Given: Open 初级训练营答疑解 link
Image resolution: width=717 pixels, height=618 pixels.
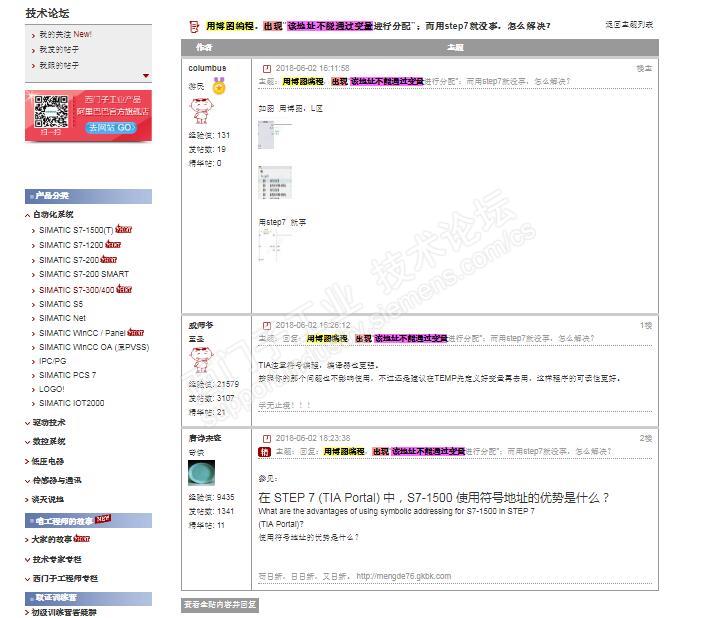Looking at the screenshot, I should click(64, 612).
